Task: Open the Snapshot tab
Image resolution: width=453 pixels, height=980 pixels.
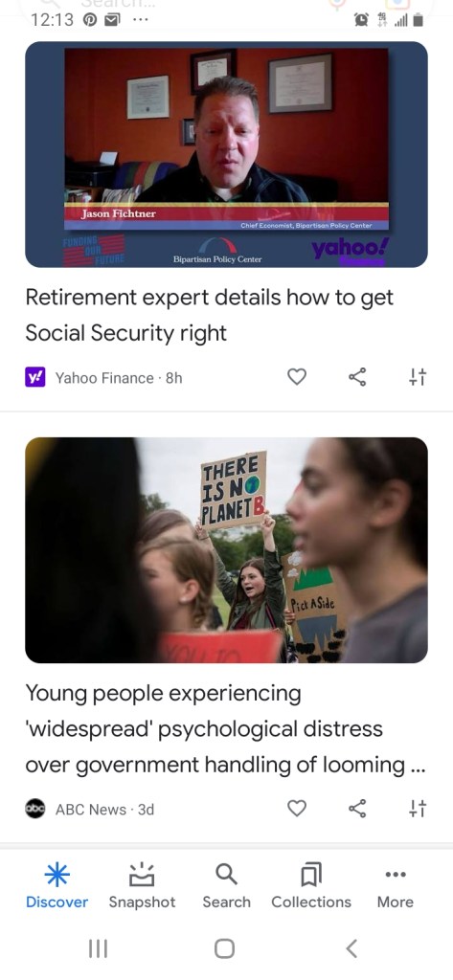Action: point(142,885)
